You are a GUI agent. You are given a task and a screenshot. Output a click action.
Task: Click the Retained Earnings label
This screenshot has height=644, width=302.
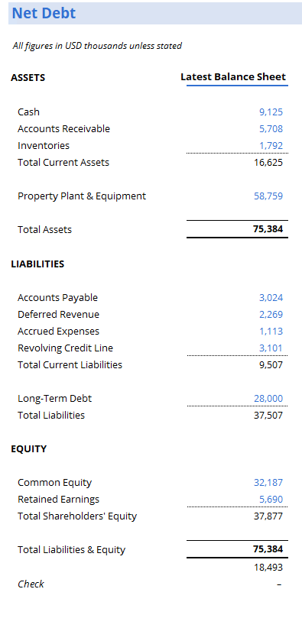click(58, 500)
